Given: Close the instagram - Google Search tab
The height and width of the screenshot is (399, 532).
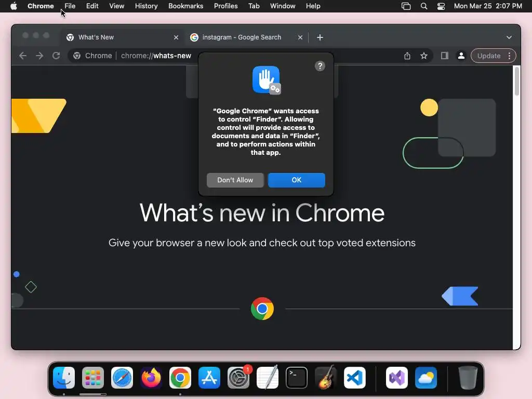Looking at the screenshot, I should tap(300, 37).
